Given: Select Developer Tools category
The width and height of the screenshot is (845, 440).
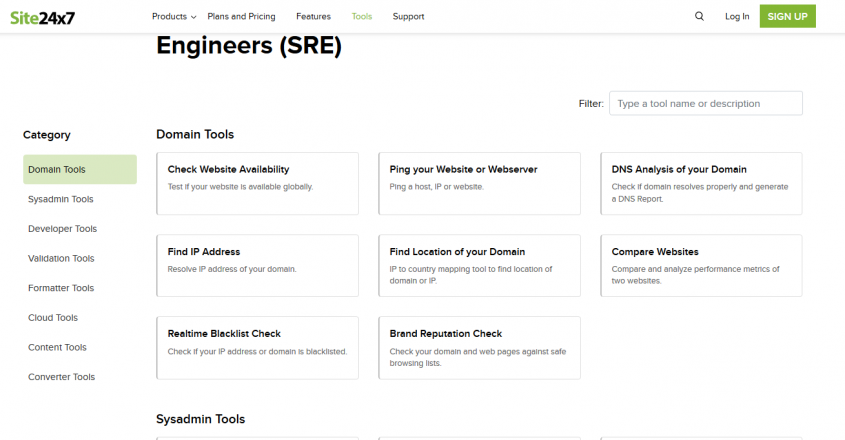Looking at the screenshot, I should coord(62,229).
